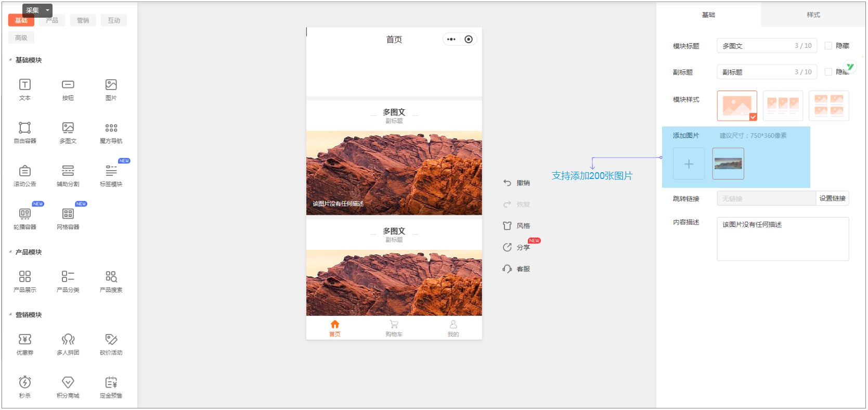
Task: Switch to the 营销 module category tab
Action: 83,20
